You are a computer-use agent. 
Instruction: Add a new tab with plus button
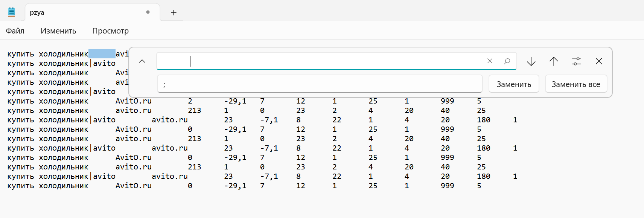click(174, 12)
